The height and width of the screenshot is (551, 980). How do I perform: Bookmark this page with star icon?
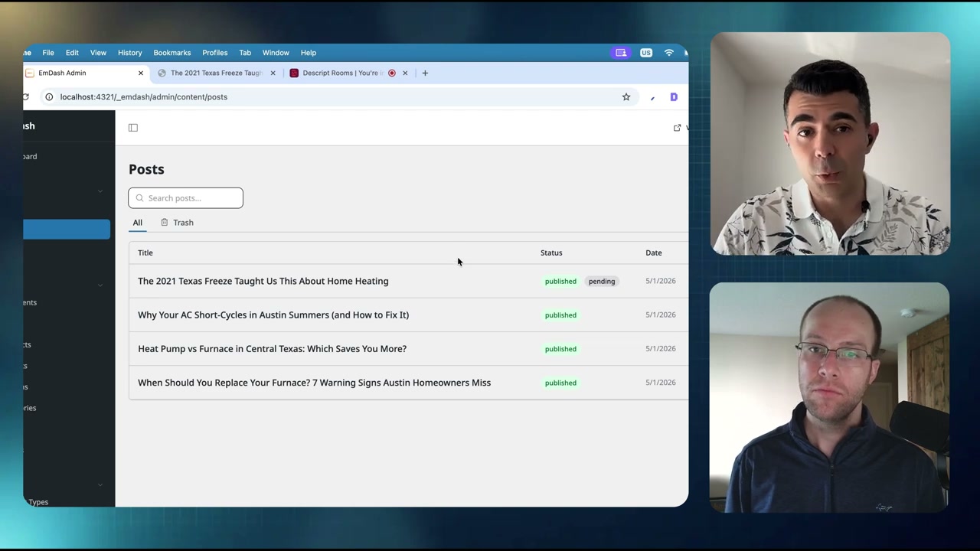[x=626, y=97]
